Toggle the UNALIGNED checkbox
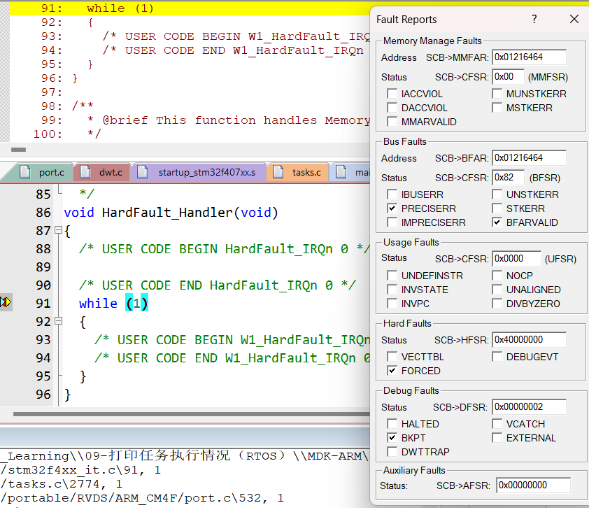Image resolution: width=589 pixels, height=508 pixels. (497, 289)
